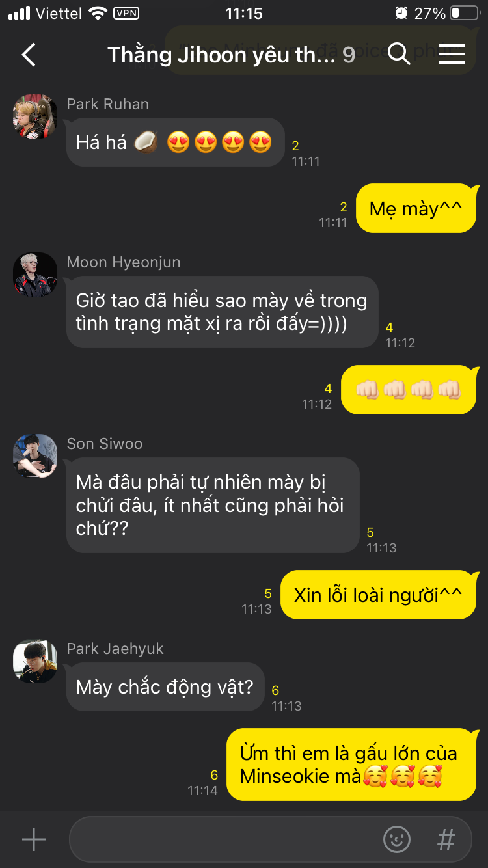Image resolution: width=488 pixels, height=868 pixels.
Task: Tap the Minseokie yellow message bubble
Action: (351, 765)
